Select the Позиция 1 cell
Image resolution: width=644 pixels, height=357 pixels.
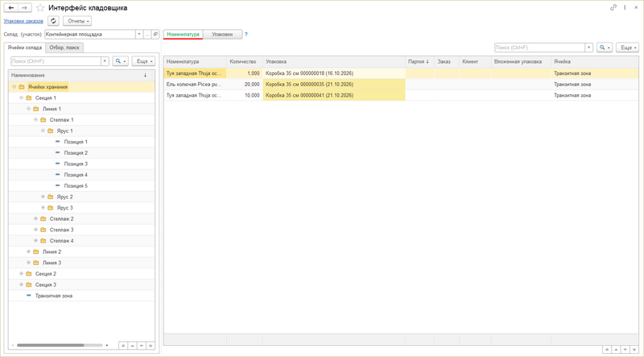76,142
